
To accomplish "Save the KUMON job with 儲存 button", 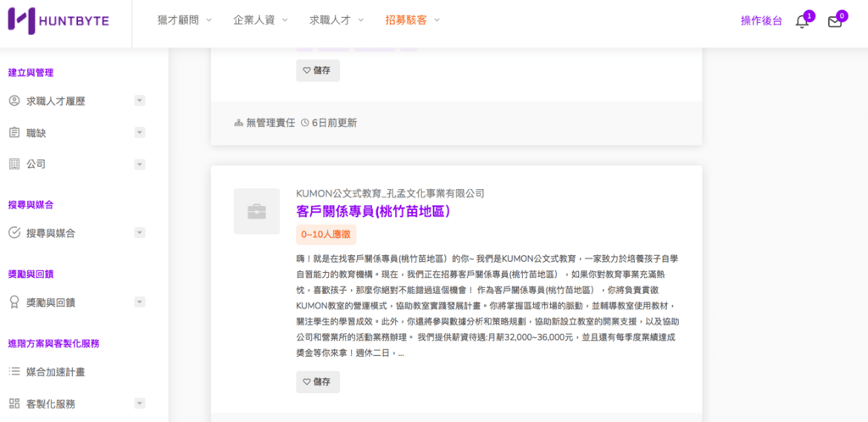I will click(x=318, y=381).
